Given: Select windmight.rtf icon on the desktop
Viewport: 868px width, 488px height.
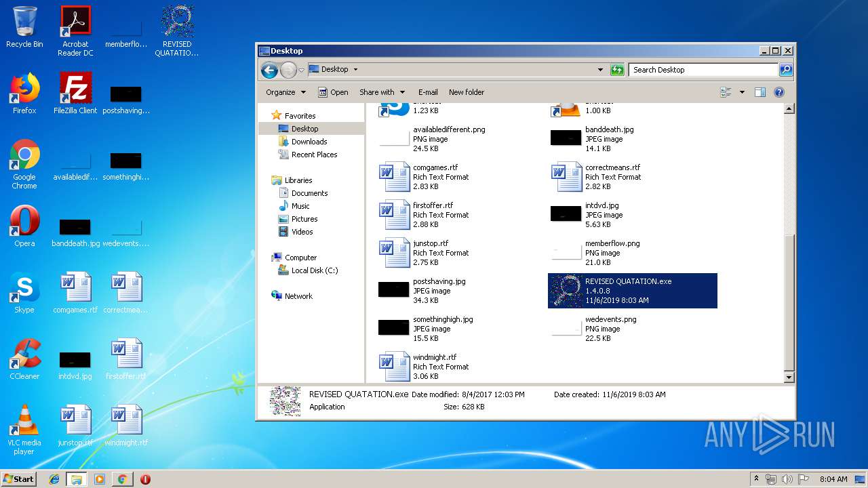Looking at the screenshot, I should click(x=126, y=426).
